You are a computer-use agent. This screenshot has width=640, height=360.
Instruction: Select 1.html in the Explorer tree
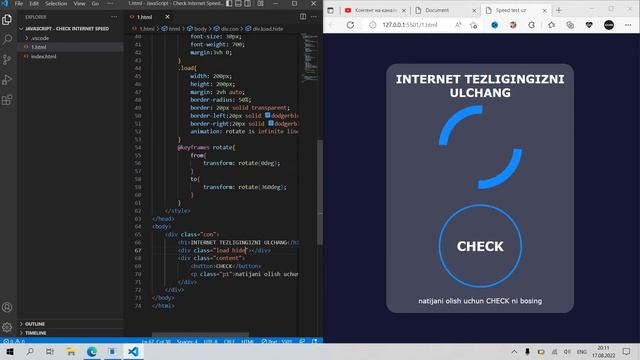click(x=70, y=47)
